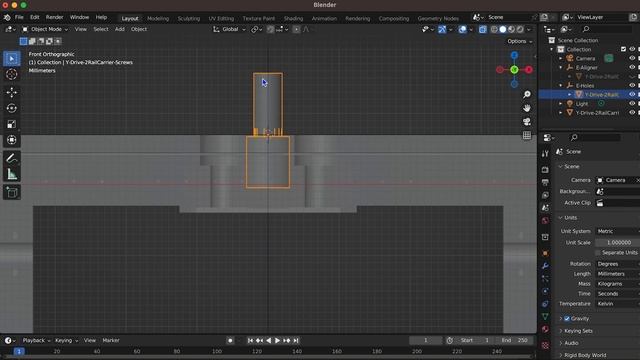The image size is (640, 360).
Task: Open the View Layer properties tab
Action: (x=545, y=195)
